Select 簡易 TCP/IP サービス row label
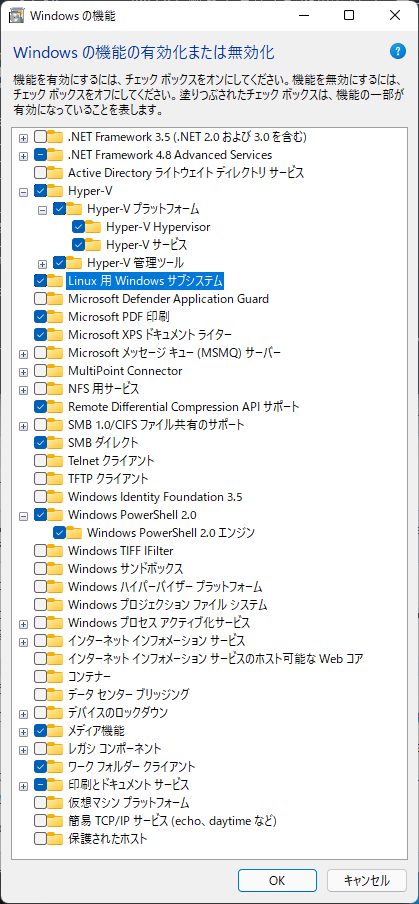This screenshot has height=904, width=419. pos(172,820)
